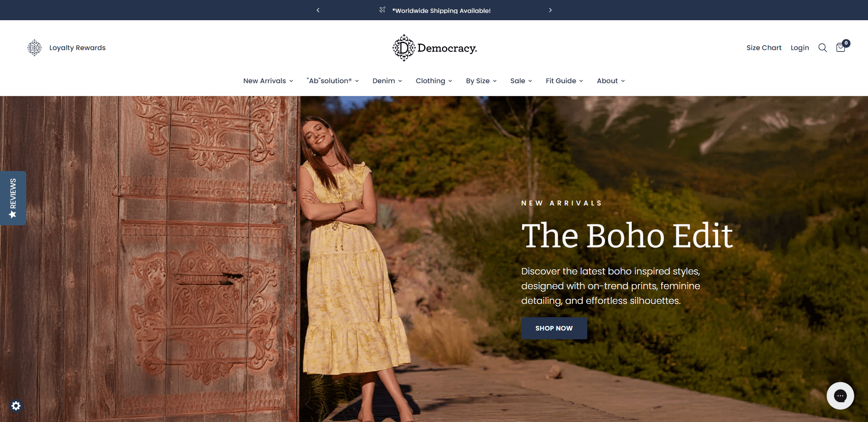868x422 pixels.
Task: Go to the Login page
Action: click(800, 48)
